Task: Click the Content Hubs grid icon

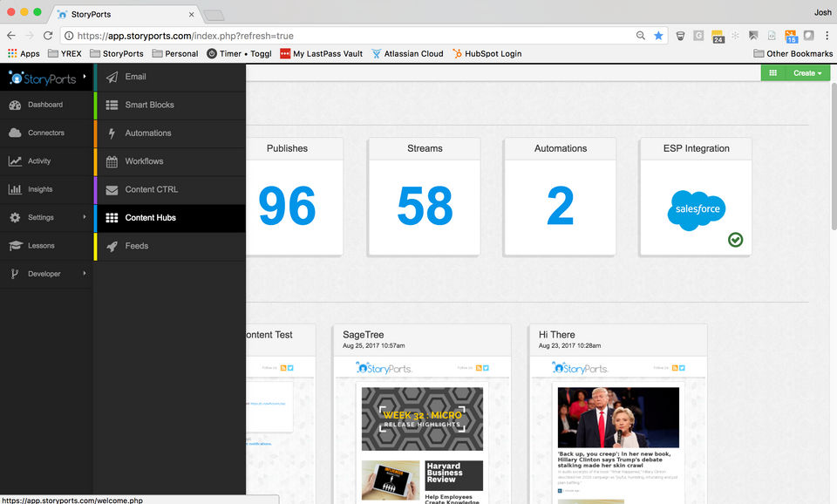Action: click(112, 218)
